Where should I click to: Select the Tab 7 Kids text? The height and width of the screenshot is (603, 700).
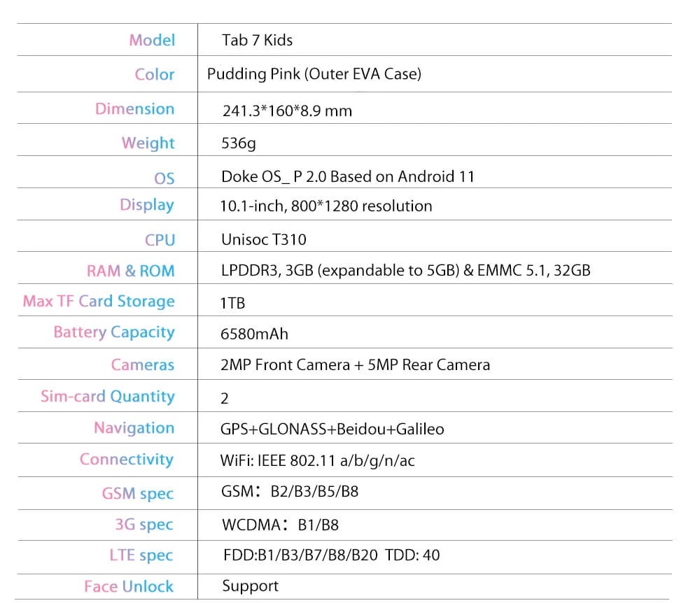(x=257, y=40)
